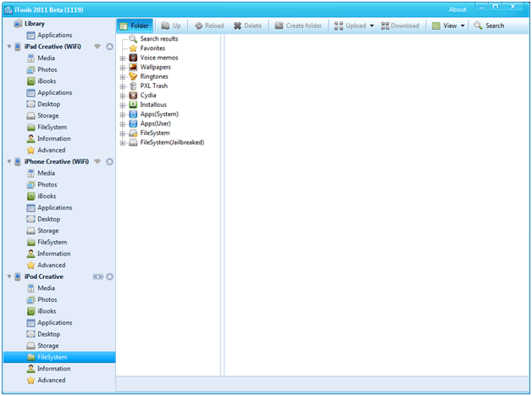Open the View dropdown menu

click(x=448, y=25)
